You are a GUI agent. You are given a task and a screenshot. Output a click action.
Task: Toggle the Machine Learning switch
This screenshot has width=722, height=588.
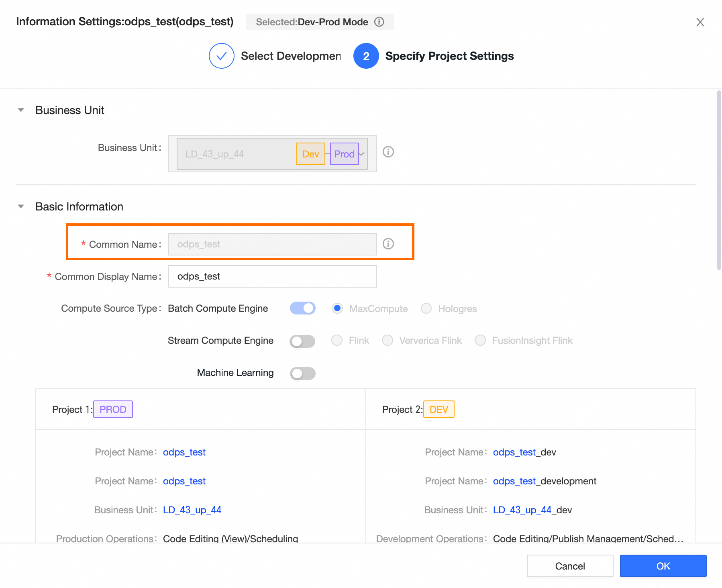click(302, 374)
